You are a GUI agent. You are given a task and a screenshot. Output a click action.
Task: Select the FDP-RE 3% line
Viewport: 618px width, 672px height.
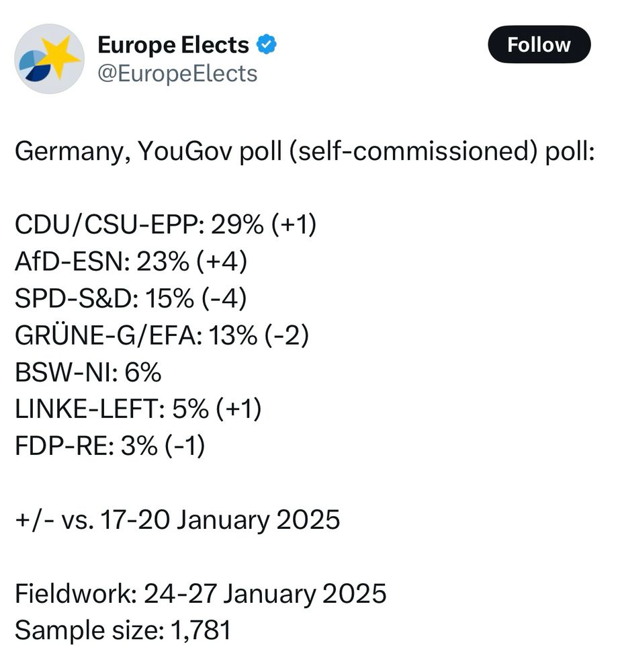(x=110, y=446)
